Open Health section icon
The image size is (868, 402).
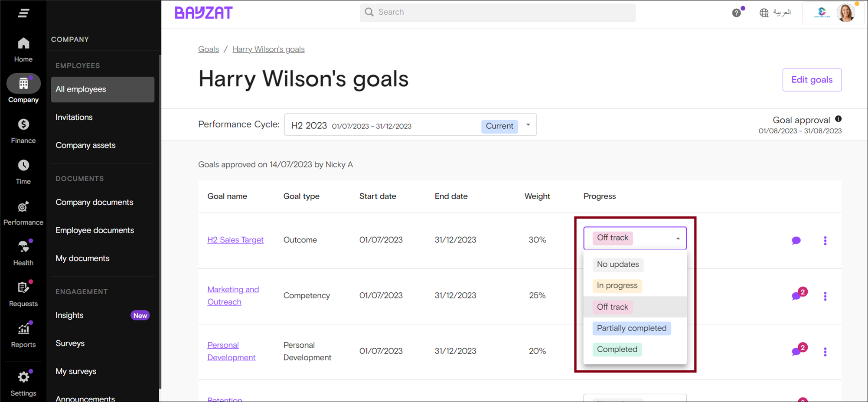click(x=23, y=247)
